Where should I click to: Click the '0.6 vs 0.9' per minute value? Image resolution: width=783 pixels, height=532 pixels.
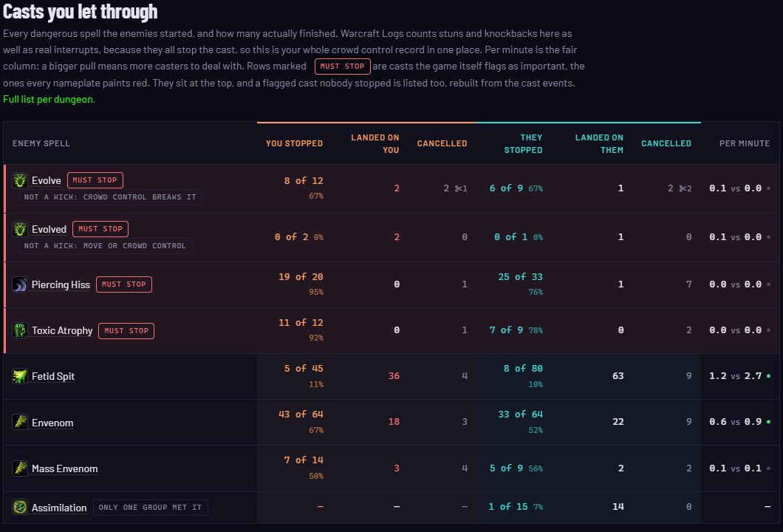click(735, 422)
